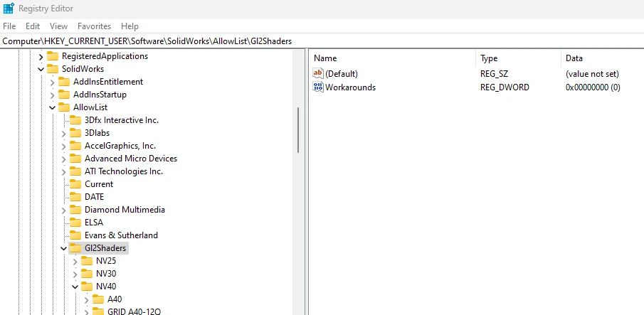Image resolution: width=644 pixels, height=315 pixels.
Task: Select the Diamond Multimedia key
Action: 125,210
